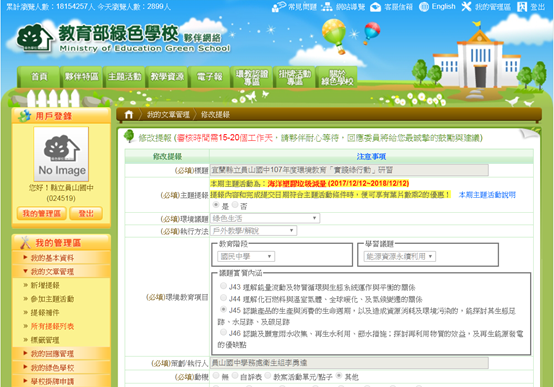Click 我的文章管理 in breadcrumb
The image size is (554, 387).
pos(168,115)
